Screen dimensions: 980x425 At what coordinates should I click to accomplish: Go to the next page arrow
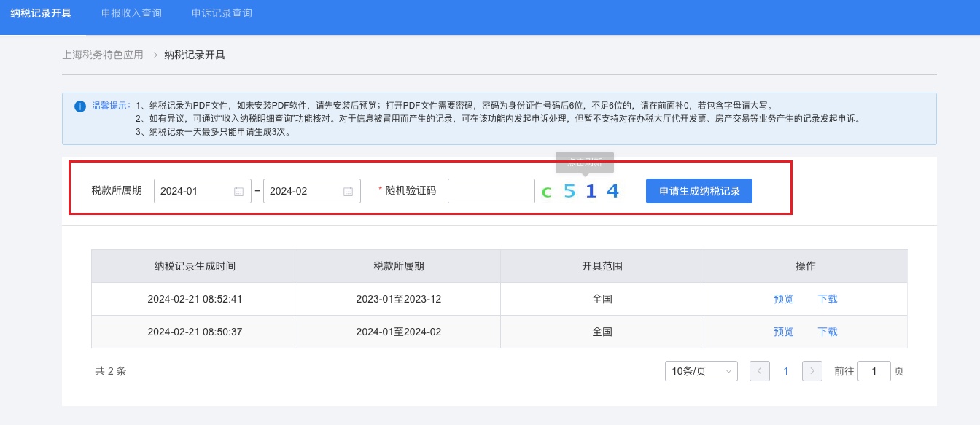[x=812, y=371]
